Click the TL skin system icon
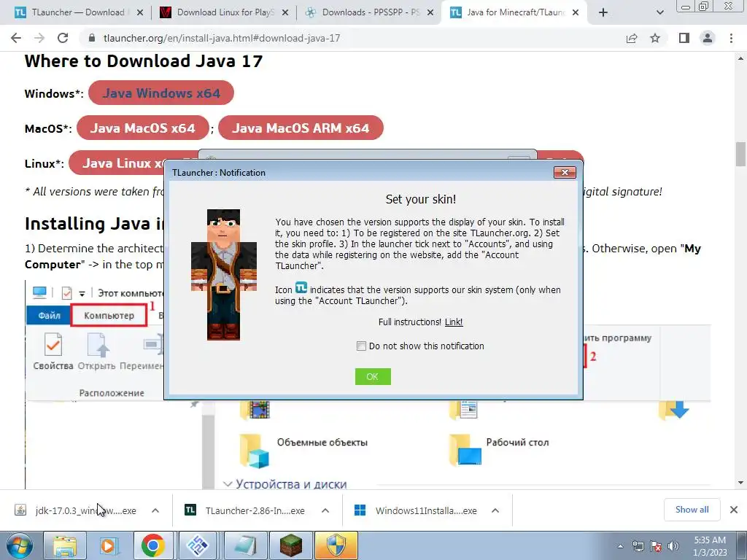This screenshot has height=560, width=747. 301,287
